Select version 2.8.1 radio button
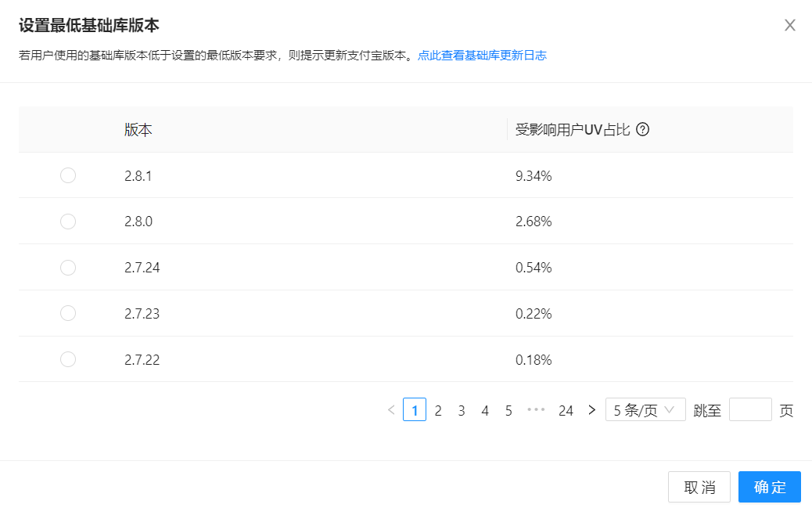Viewport: 812px width, 508px height. (x=68, y=175)
